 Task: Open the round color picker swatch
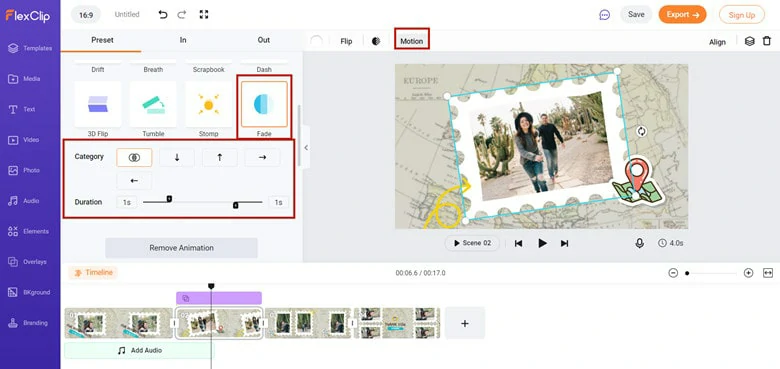(x=316, y=41)
